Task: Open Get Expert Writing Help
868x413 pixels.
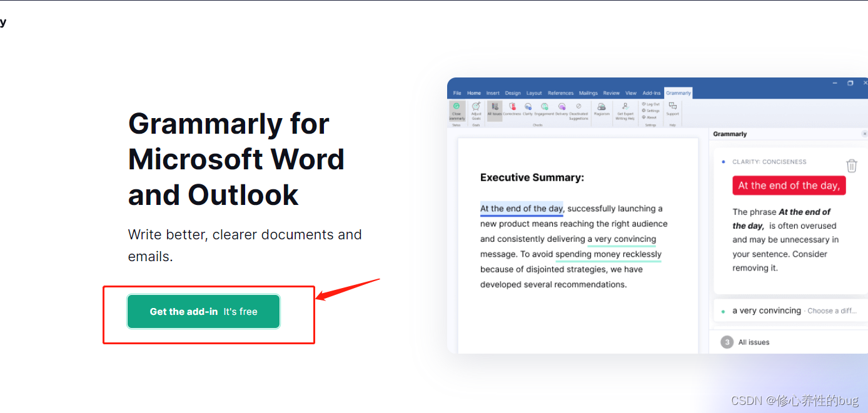Action: point(625,111)
